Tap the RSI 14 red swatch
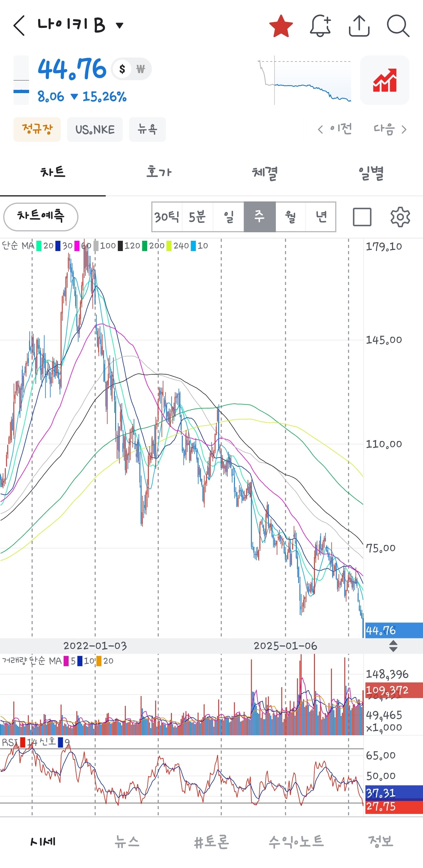423x868 pixels. (x=23, y=742)
